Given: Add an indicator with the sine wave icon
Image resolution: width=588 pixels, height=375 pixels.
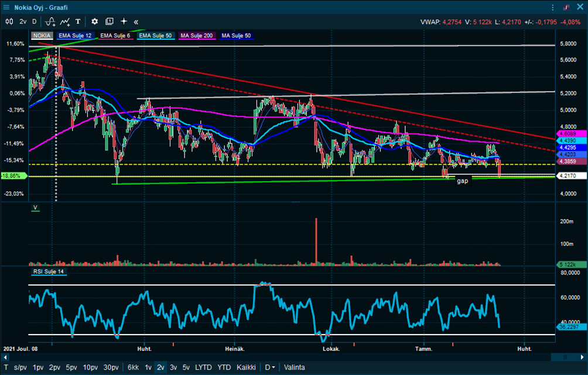Looking at the screenshot, I should coord(50,21).
